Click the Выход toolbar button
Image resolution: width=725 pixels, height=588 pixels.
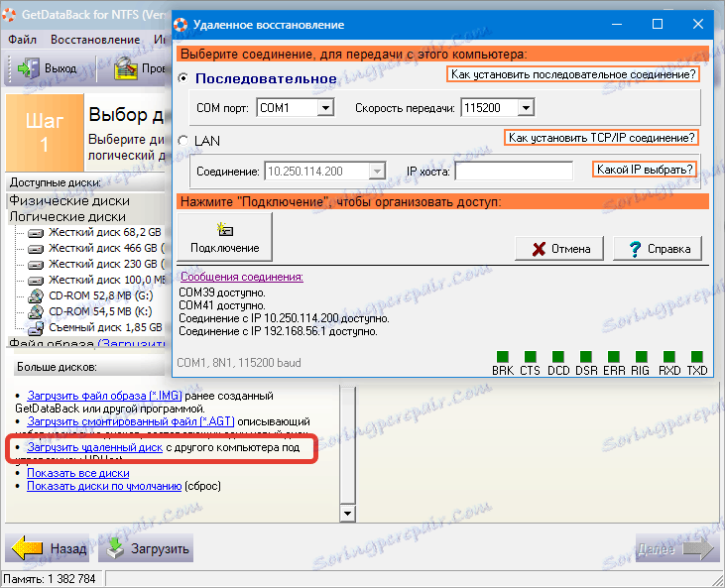tap(47, 68)
